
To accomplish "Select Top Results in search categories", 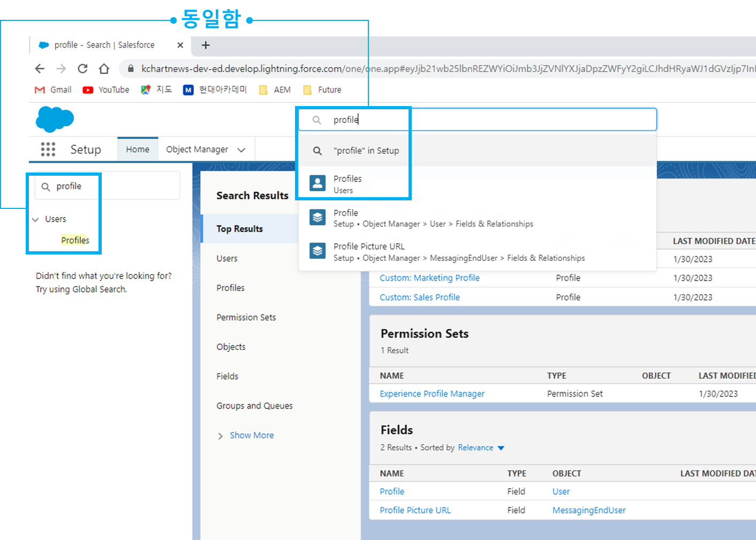I will [x=250, y=229].
